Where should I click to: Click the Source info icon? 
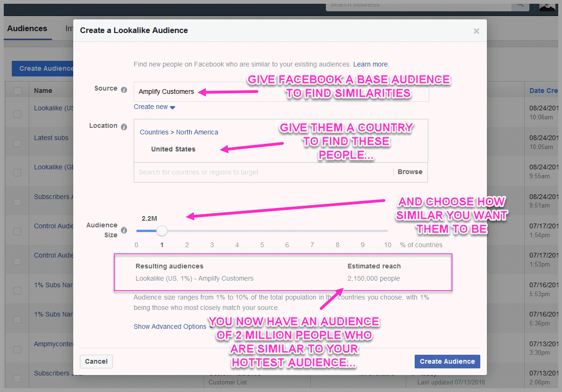pyautogui.click(x=124, y=90)
